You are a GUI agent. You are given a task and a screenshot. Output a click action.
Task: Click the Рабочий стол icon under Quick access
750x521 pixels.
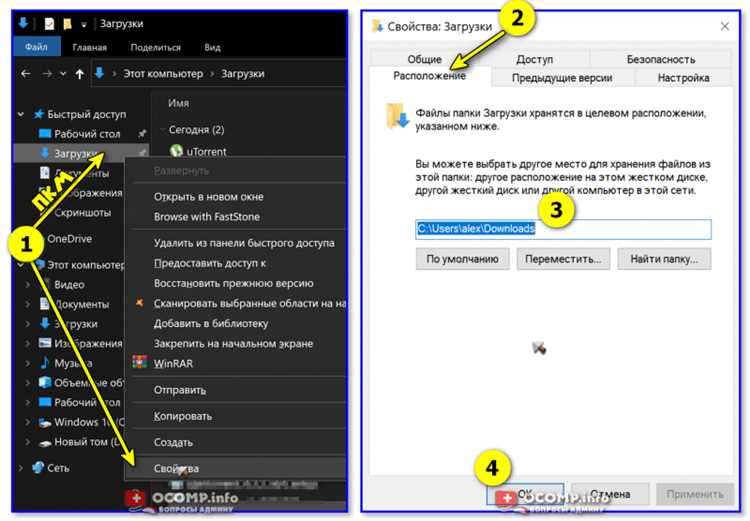44,133
